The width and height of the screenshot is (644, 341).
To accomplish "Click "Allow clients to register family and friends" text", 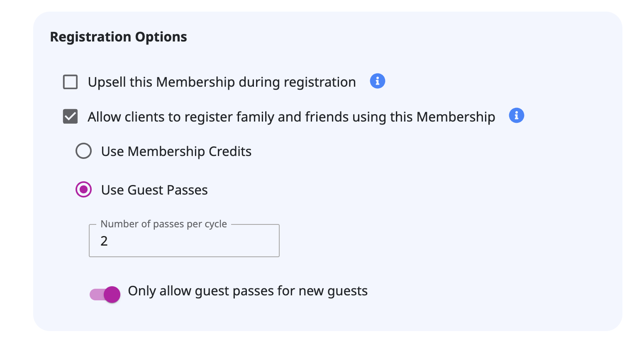I will click(x=291, y=117).
